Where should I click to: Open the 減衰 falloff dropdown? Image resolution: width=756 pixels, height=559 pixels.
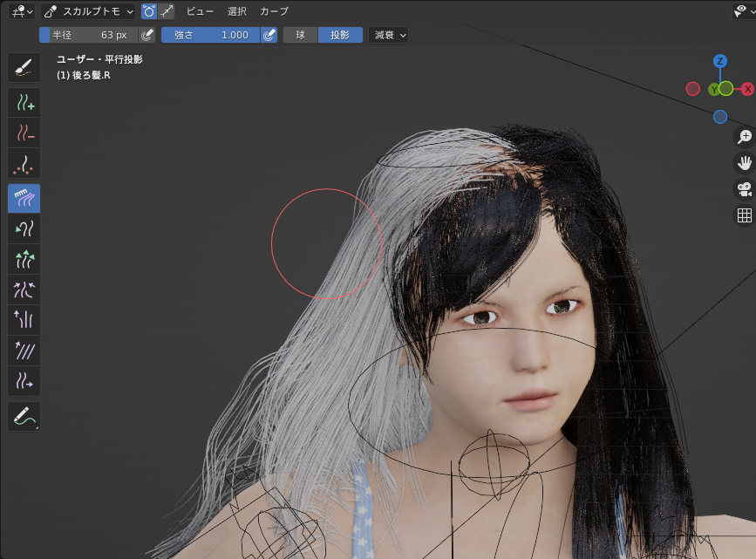pyautogui.click(x=387, y=35)
